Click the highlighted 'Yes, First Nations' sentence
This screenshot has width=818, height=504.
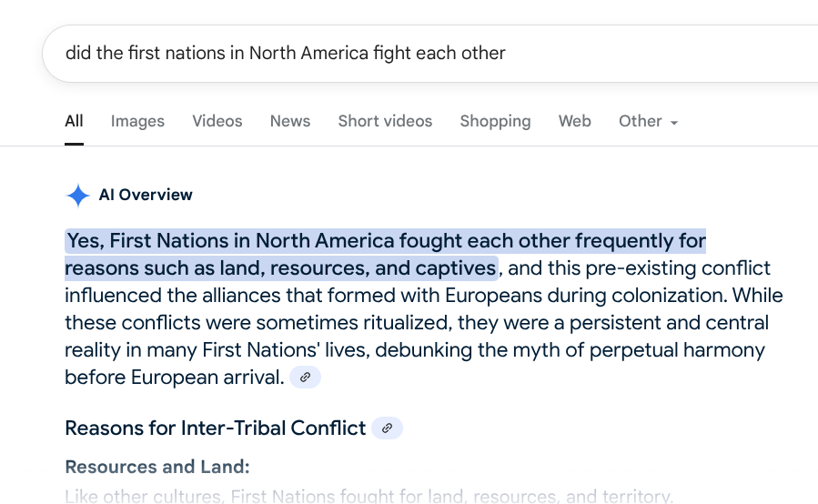coord(382,241)
